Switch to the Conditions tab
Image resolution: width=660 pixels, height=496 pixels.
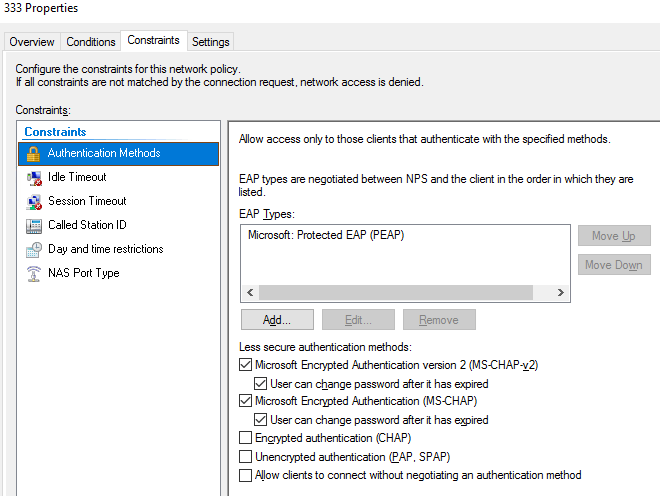click(90, 42)
